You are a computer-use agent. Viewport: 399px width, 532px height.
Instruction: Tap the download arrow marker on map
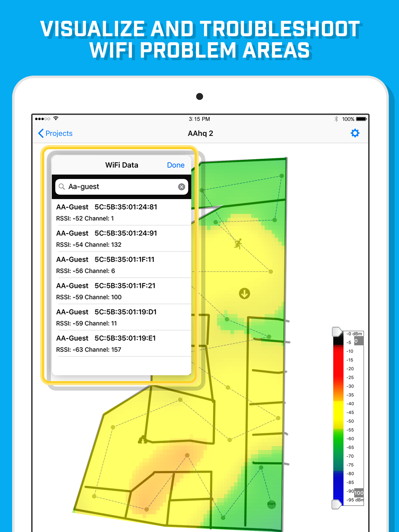coord(244,293)
